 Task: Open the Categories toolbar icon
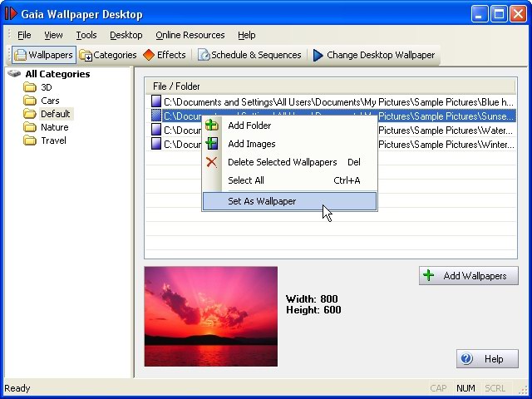pyautogui.click(x=86, y=56)
